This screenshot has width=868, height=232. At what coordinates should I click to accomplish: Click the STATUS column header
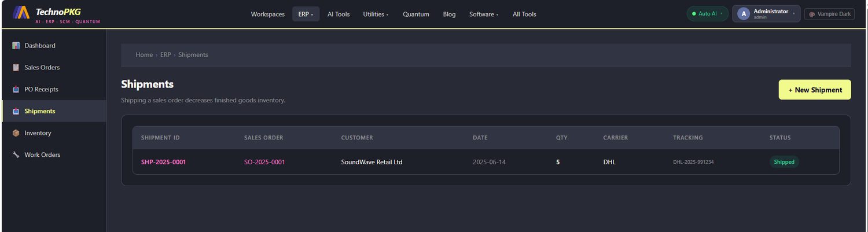pos(780,138)
